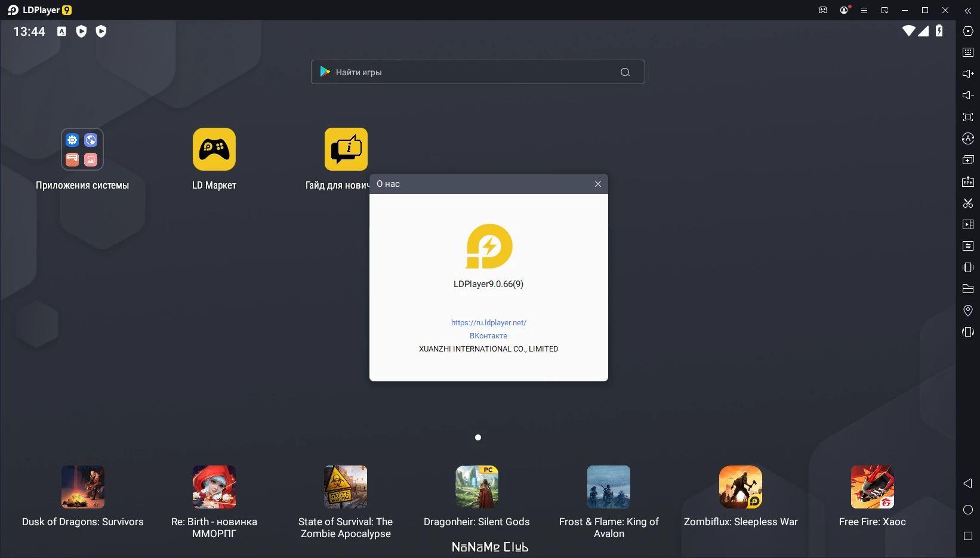
Task: Open the keyboard mapping tool
Action: pyautogui.click(x=968, y=53)
